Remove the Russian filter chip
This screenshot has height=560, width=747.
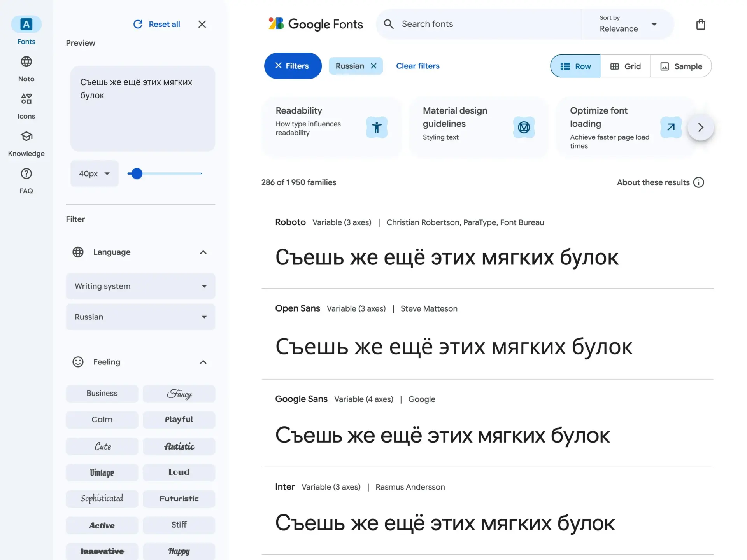(x=373, y=66)
